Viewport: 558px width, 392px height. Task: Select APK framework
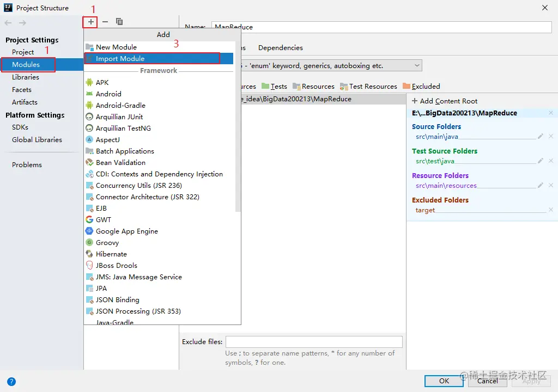(x=160, y=82)
